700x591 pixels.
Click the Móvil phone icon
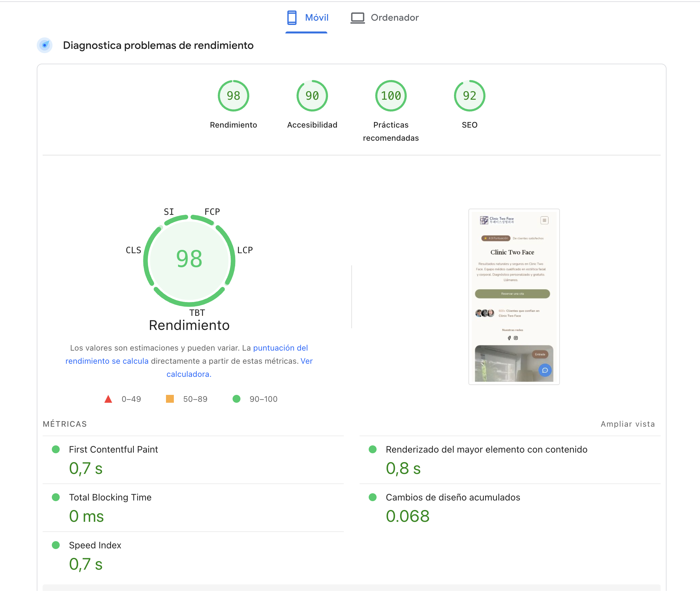click(x=292, y=17)
